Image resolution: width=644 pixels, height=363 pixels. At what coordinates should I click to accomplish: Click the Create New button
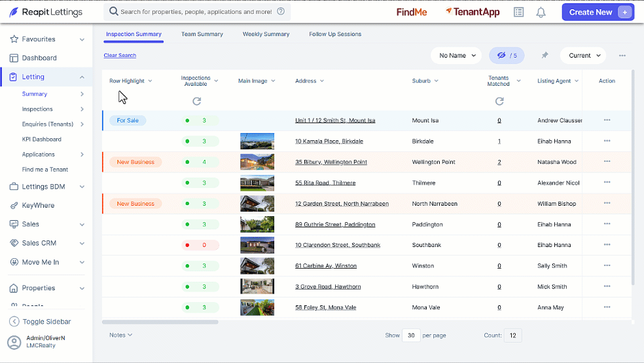click(598, 12)
